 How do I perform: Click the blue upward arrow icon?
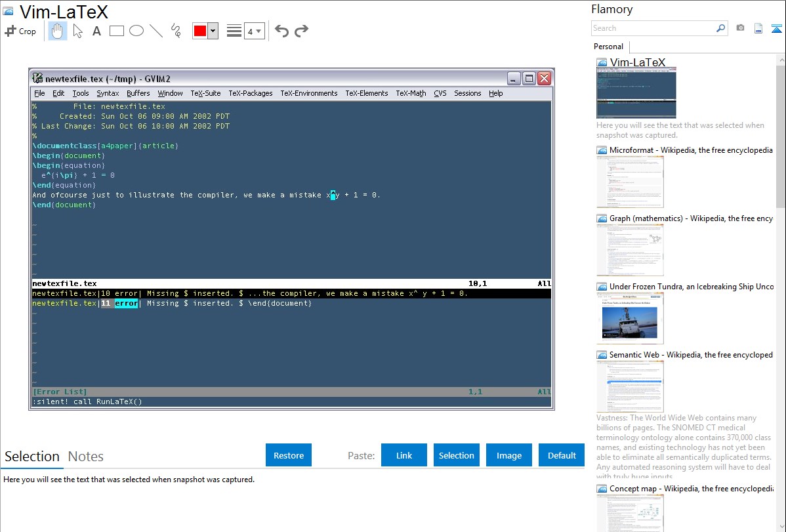776,28
